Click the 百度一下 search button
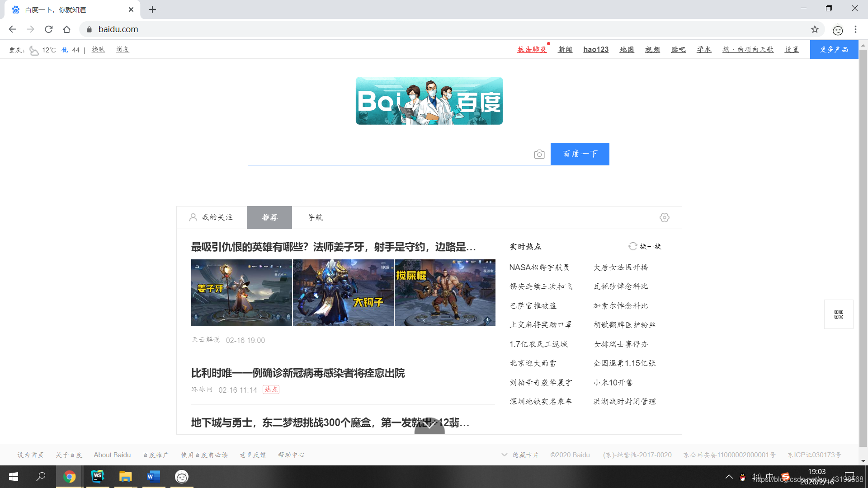Screen dimensions: 868x488 pos(580,154)
